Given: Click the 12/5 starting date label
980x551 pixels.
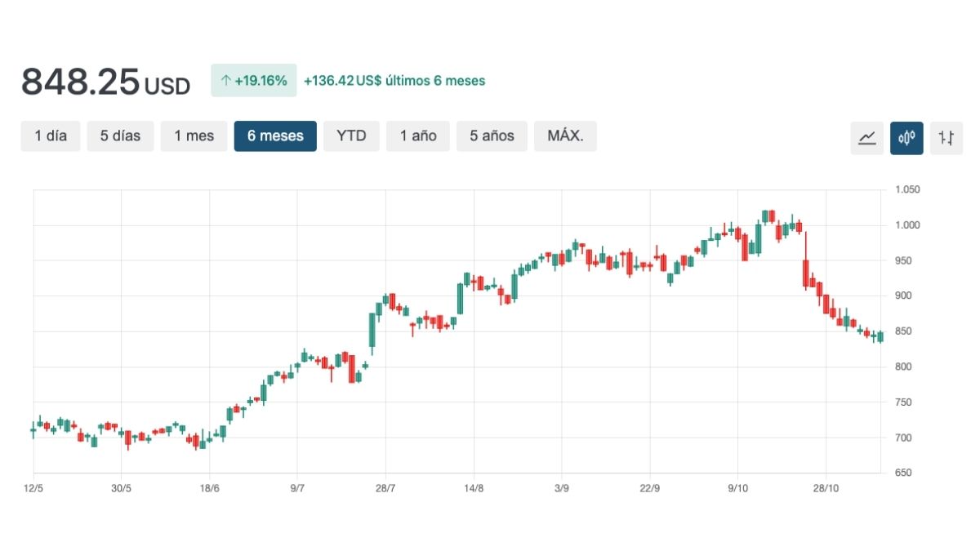Looking at the screenshot, I should (33, 488).
